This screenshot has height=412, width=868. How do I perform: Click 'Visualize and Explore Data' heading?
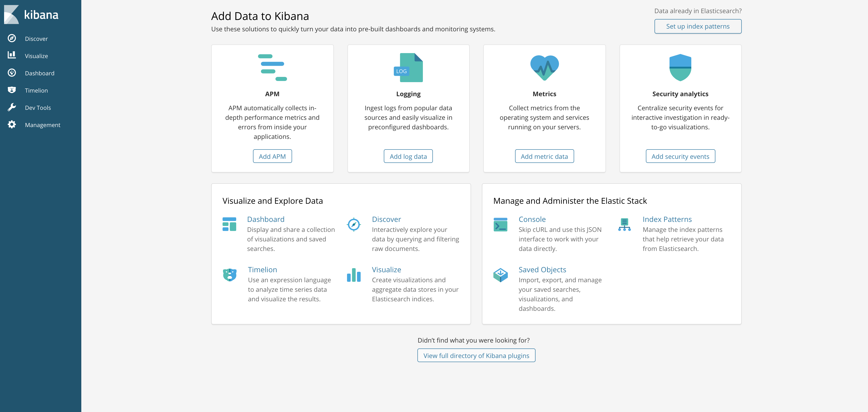tap(272, 201)
